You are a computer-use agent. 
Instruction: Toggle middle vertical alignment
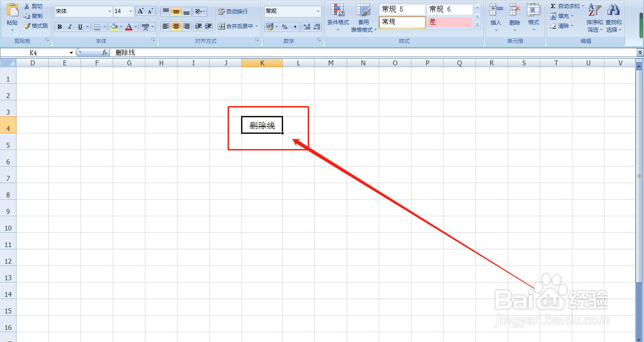click(x=176, y=11)
